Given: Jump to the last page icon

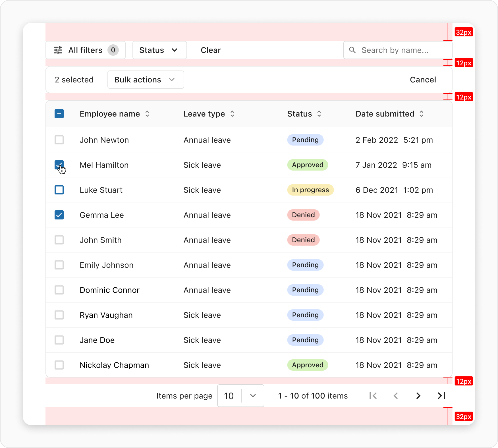Looking at the screenshot, I should [x=441, y=396].
